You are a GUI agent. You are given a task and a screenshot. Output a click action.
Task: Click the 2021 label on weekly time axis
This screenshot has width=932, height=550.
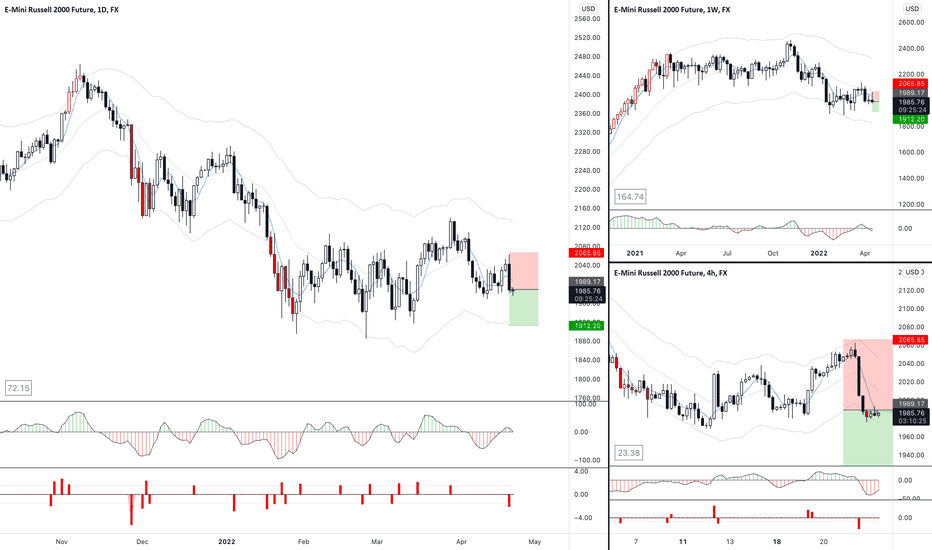635,253
